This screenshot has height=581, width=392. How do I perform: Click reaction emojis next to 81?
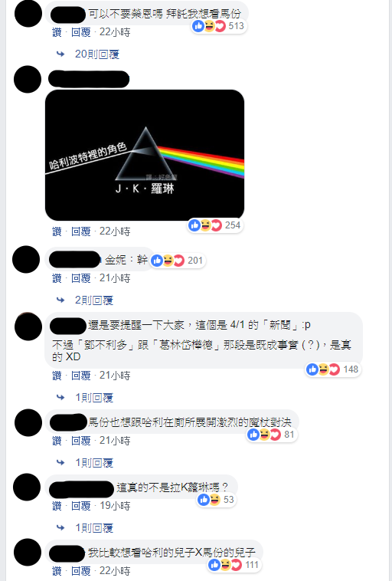(x=272, y=435)
